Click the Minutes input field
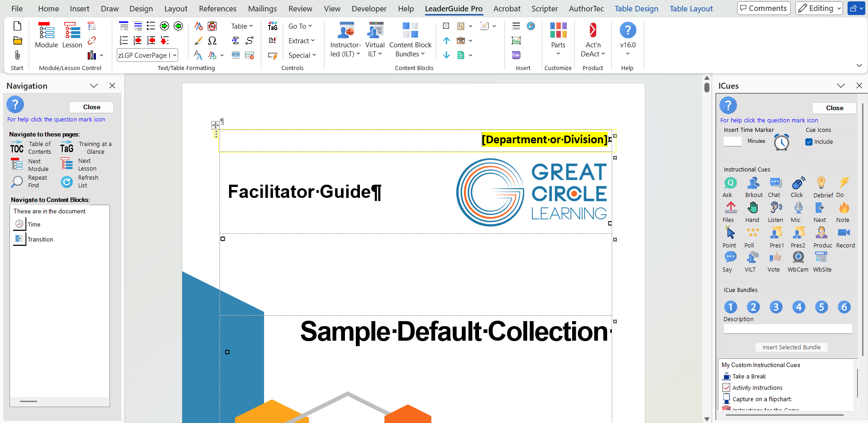 pyautogui.click(x=733, y=141)
